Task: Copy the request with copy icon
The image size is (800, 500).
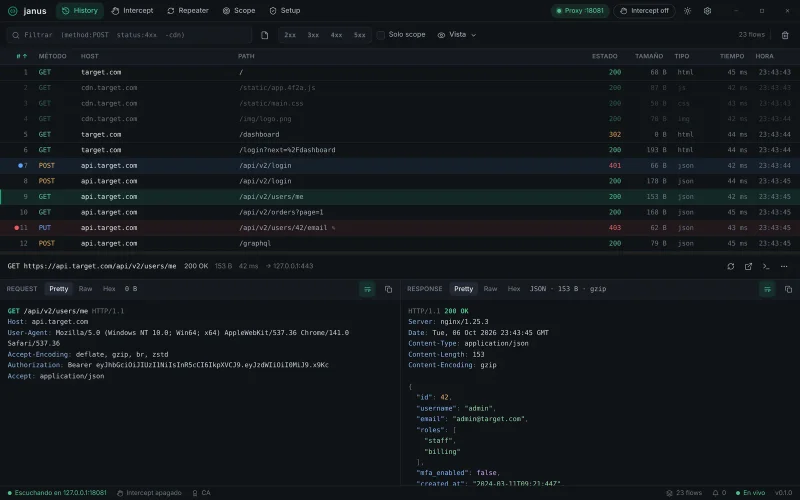Action: (388, 289)
